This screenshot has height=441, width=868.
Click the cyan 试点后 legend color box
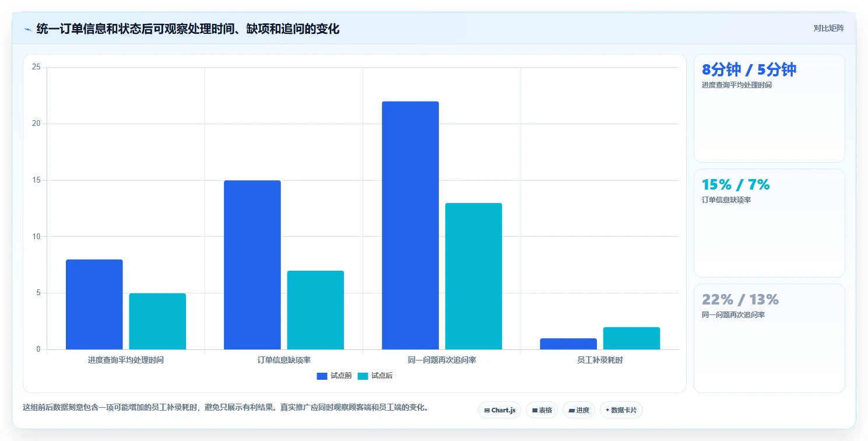coord(363,376)
